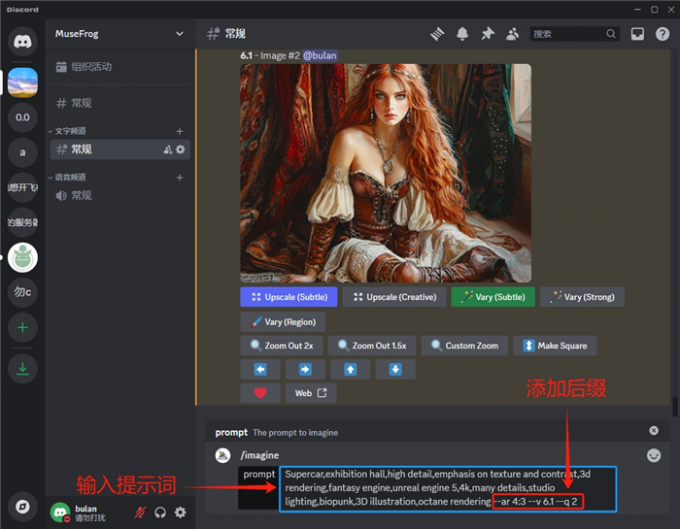Open the generated redhead woman image
The width and height of the screenshot is (680, 529).
386,173
